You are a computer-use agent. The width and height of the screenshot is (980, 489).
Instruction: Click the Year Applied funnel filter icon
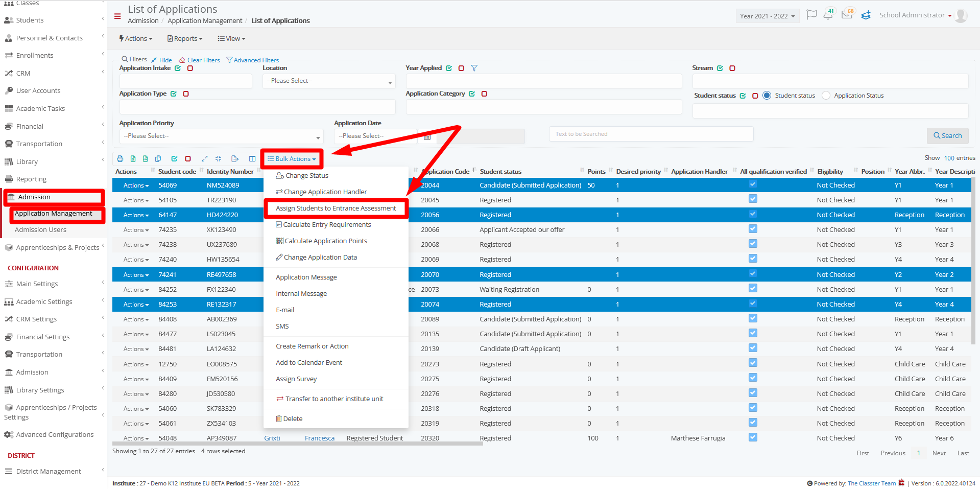[x=474, y=68]
